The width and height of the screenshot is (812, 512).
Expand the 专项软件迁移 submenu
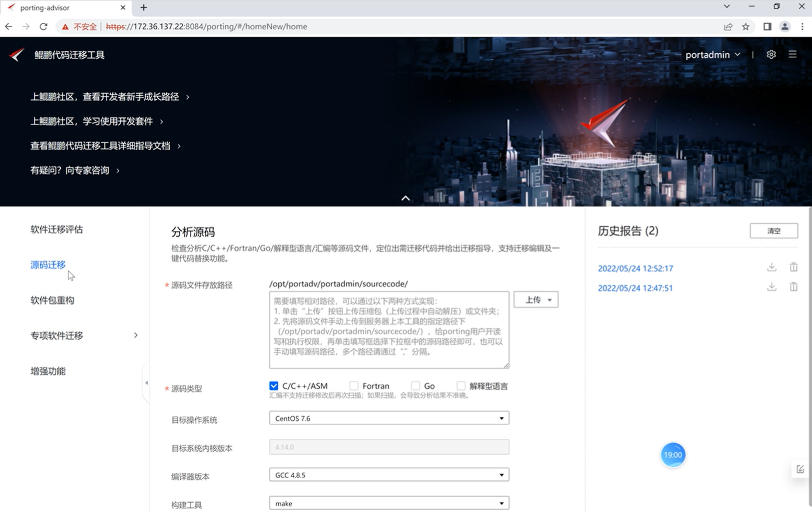pyautogui.click(x=136, y=335)
